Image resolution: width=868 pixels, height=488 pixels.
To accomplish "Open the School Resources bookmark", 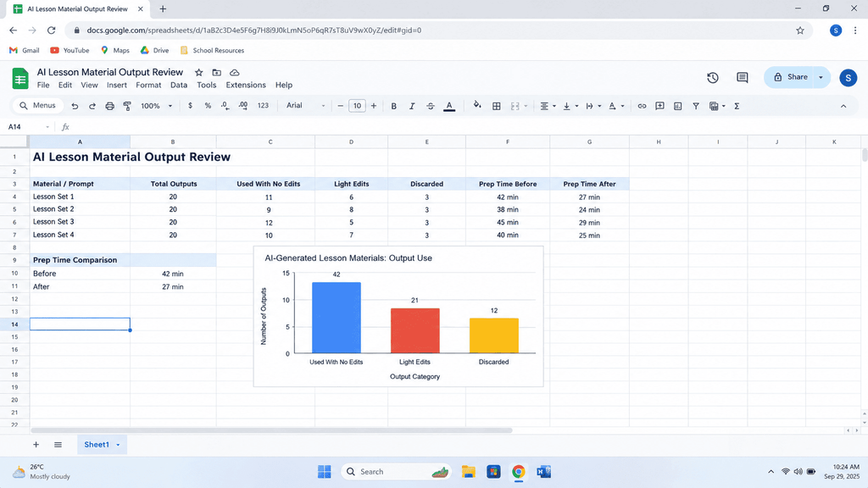I will [x=212, y=50].
